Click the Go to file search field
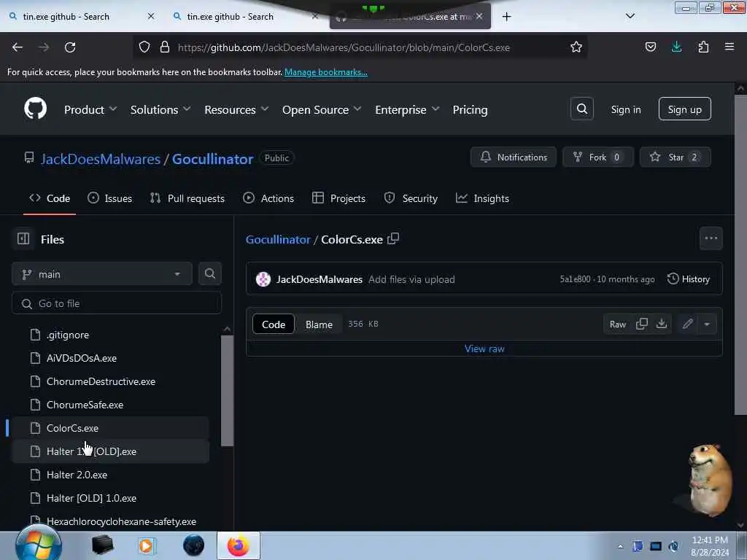 coord(117,303)
